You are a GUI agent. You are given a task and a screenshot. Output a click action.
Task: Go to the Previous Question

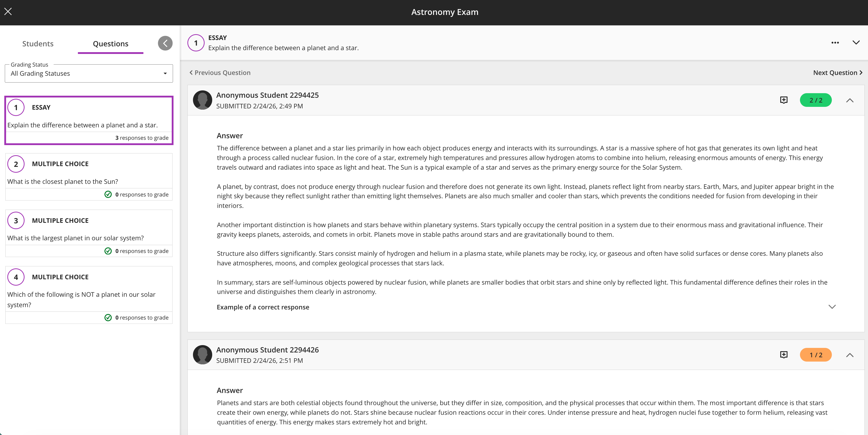pos(220,72)
